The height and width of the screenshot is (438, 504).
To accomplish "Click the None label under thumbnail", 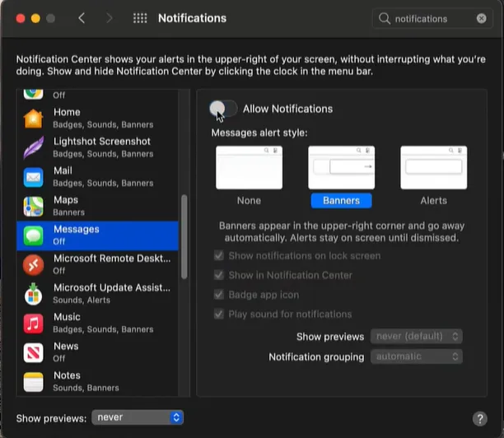I will pos(249,201).
